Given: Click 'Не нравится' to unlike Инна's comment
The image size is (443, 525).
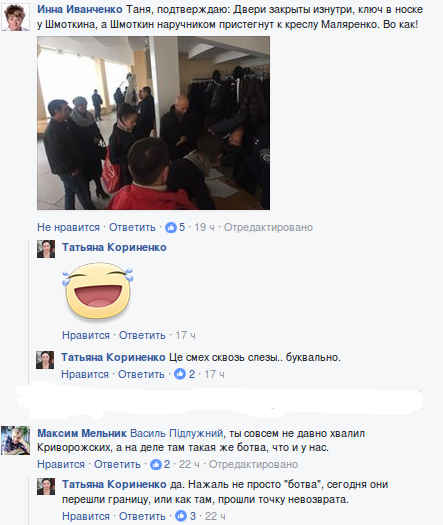Looking at the screenshot, I should [x=68, y=227].
